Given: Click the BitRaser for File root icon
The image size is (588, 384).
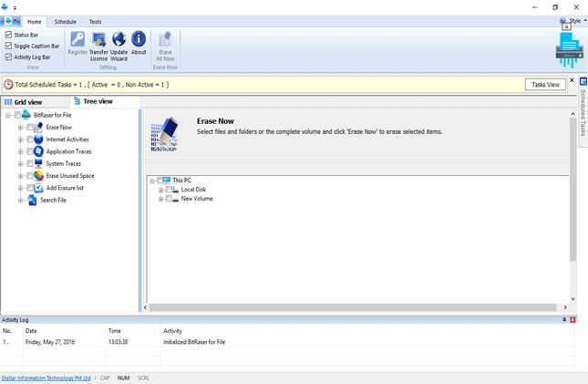Looking at the screenshot, I should point(26,115).
